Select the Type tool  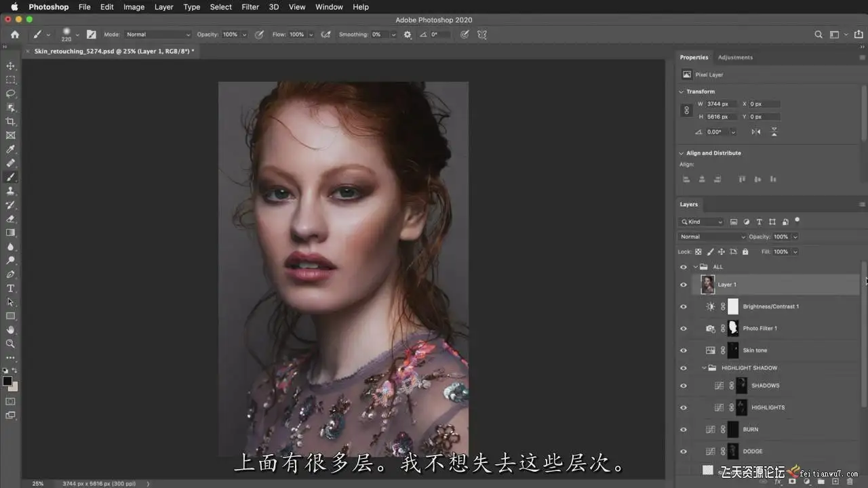10,289
